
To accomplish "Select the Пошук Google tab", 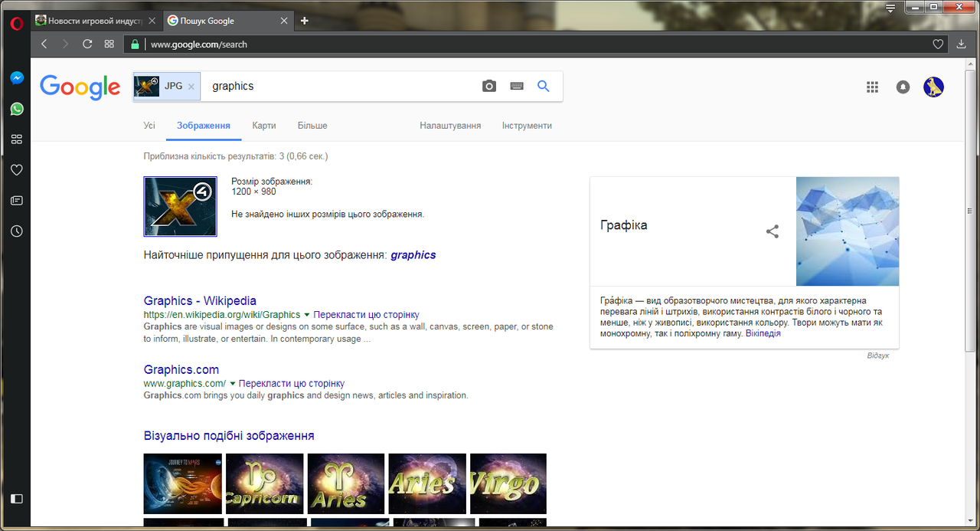I will pyautogui.click(x=228, y=21).
